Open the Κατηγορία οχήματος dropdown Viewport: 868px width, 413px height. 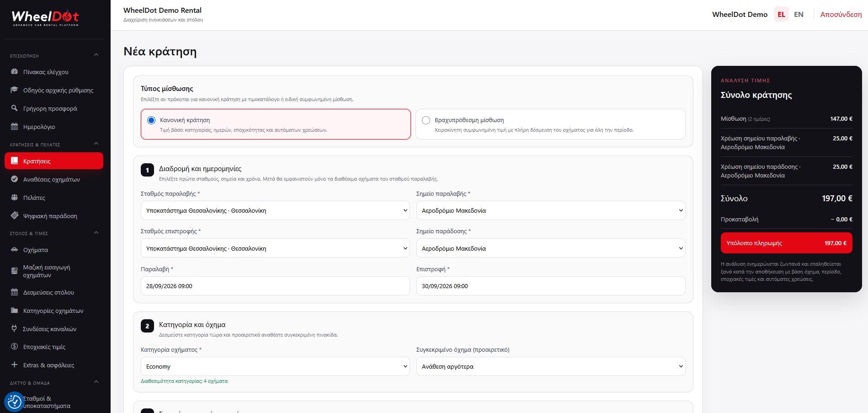[275, 366]
